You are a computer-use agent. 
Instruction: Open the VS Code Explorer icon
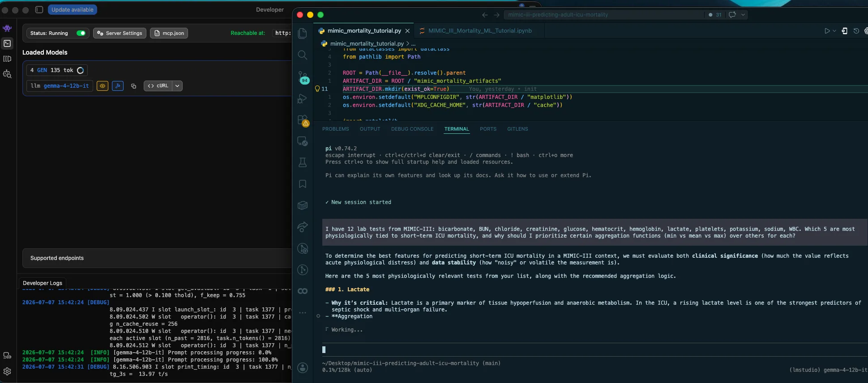tap(303, 34)
